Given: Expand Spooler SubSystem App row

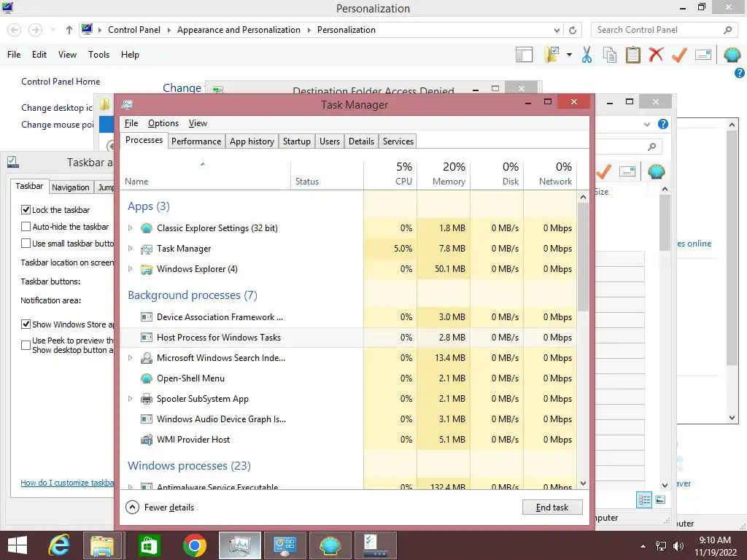Looking at the screenshot, I should pos(130,399).
